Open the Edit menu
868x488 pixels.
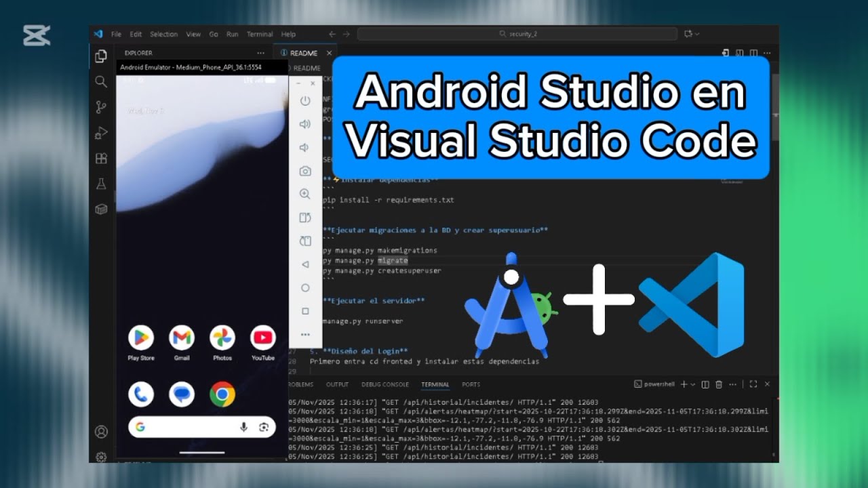[x=136, y=34]
